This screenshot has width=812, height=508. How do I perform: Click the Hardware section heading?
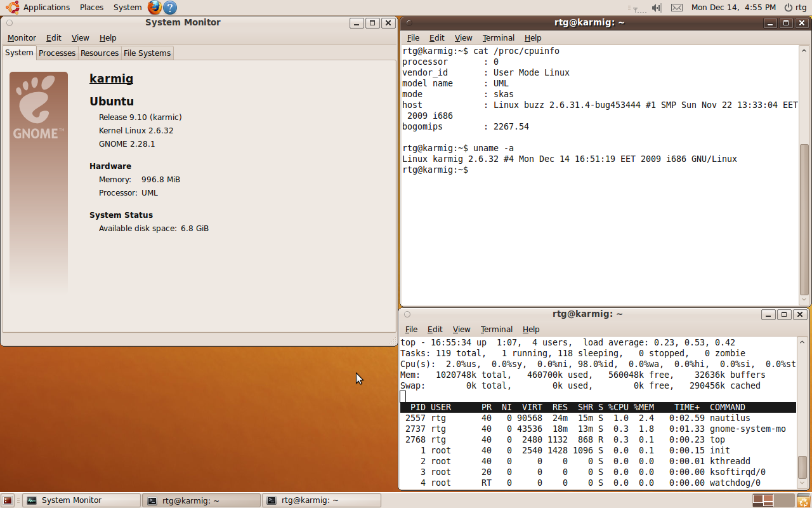pos(110,166)
